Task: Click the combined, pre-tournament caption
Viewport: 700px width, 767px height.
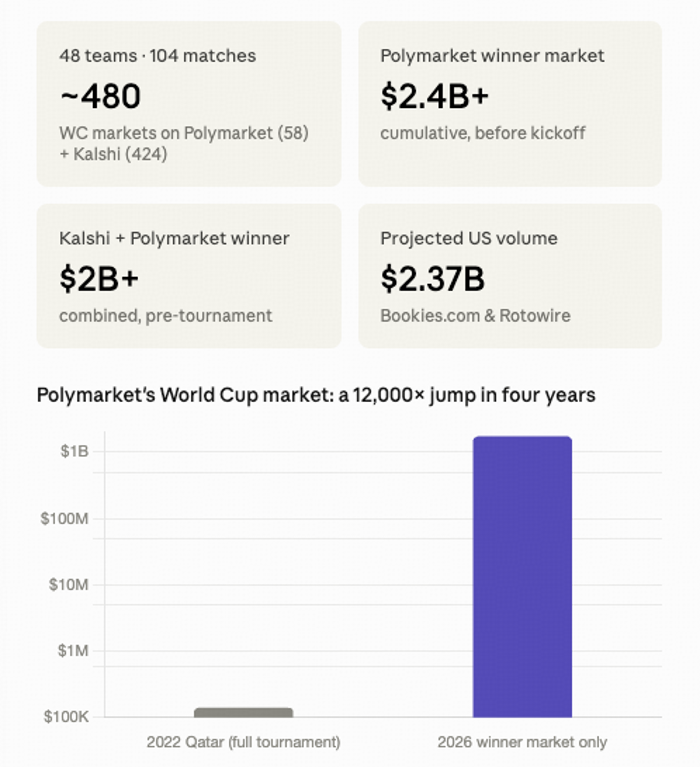Action: [165, 316]
